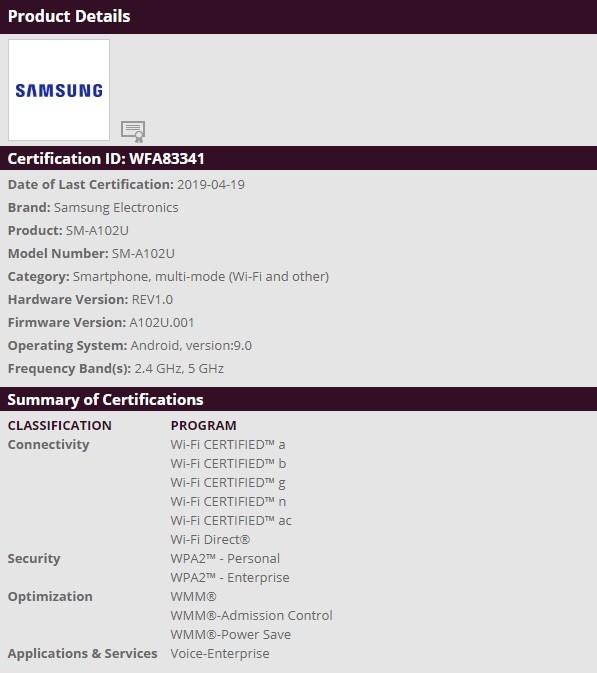The height and width of the screenshot is (673, 597).
Task: Select Product value SM-A102U
Action: 97,230
